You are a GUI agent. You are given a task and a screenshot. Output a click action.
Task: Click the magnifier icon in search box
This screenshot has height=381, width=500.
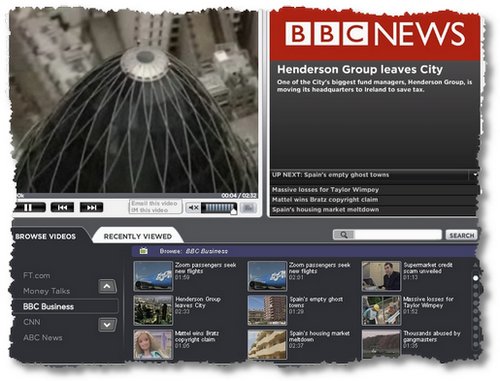point(344,235)
